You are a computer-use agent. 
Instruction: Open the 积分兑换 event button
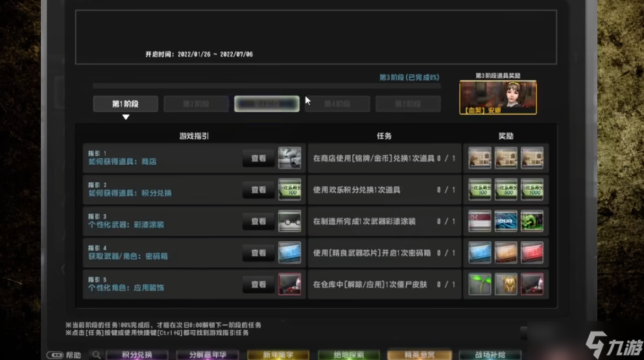(137, 355)
